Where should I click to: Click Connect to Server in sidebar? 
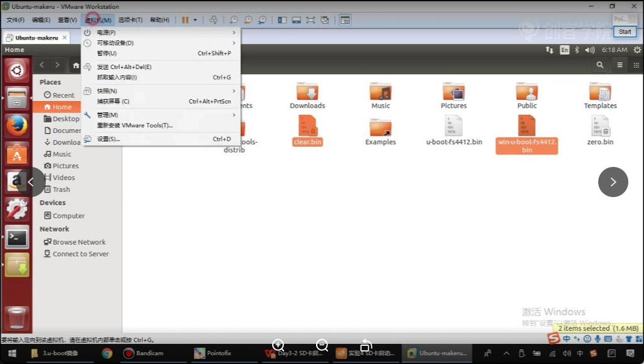click(x=77, y=254)
